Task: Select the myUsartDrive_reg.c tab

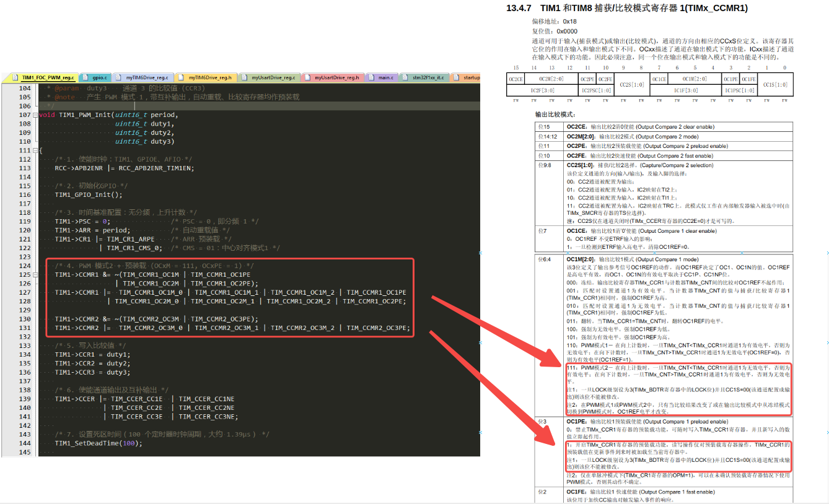Action: 268,78
